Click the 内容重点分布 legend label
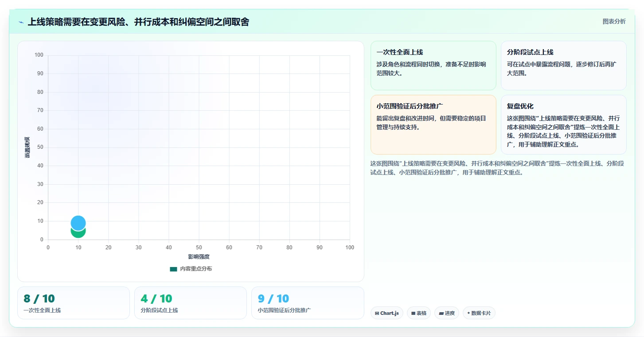Viewport: 644px width, 337px height. coord(196,269)
